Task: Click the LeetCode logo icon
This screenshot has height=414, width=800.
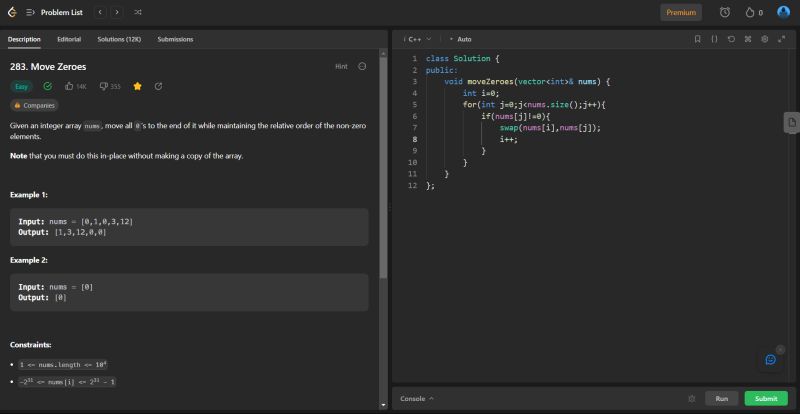Action: click(x=12, y=12)
